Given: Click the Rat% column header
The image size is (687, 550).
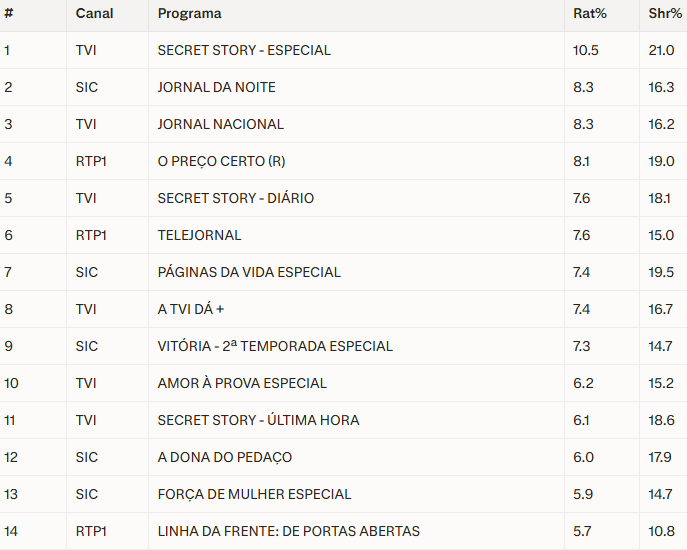Looking at the screenshot, I should [x=589, y=14].
